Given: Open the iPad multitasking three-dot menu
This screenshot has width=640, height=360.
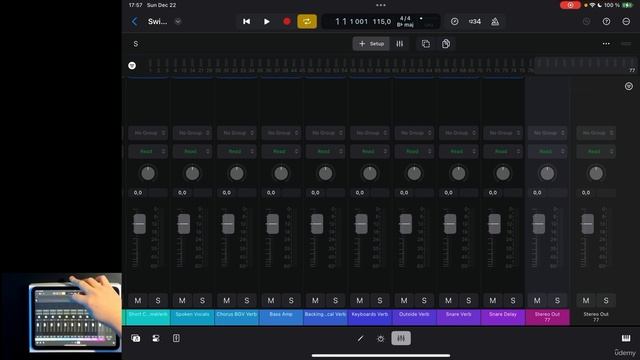Looking at the screenshot, I should pos(381,5).
